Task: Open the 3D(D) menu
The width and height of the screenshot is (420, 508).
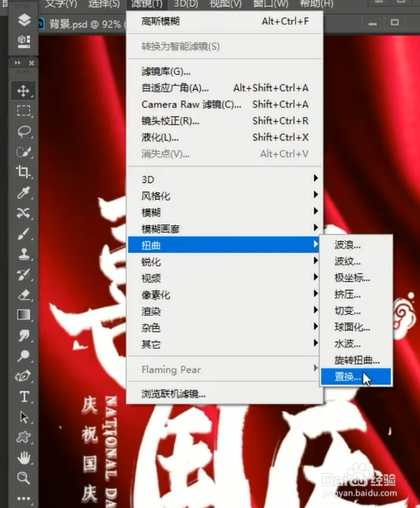Action: pos(185,4)
